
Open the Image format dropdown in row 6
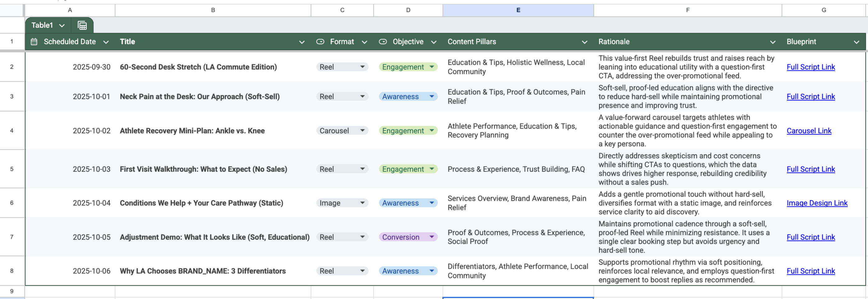[362, 203]
